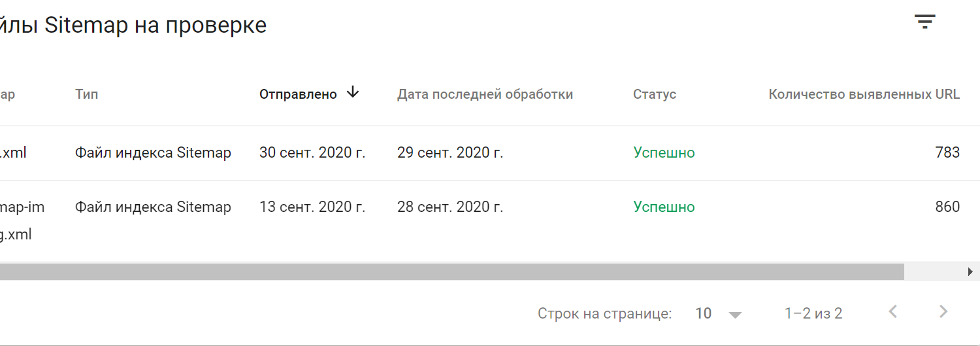Select the 783 URL count cell

coord(947,153)
